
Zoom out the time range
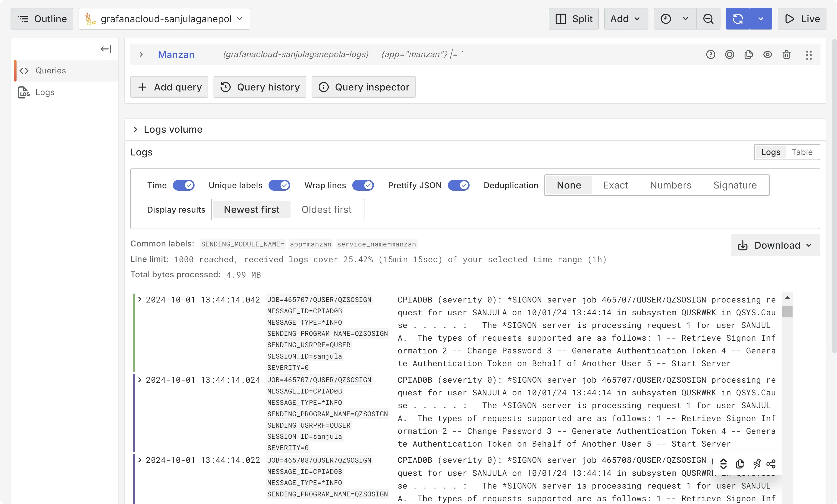(708, 19)
